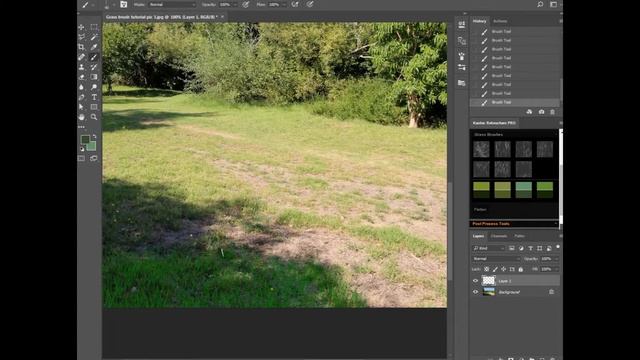This screenshot has height=360, width=640.
Task: Select the Blur tool
Action: click(82, 87)
